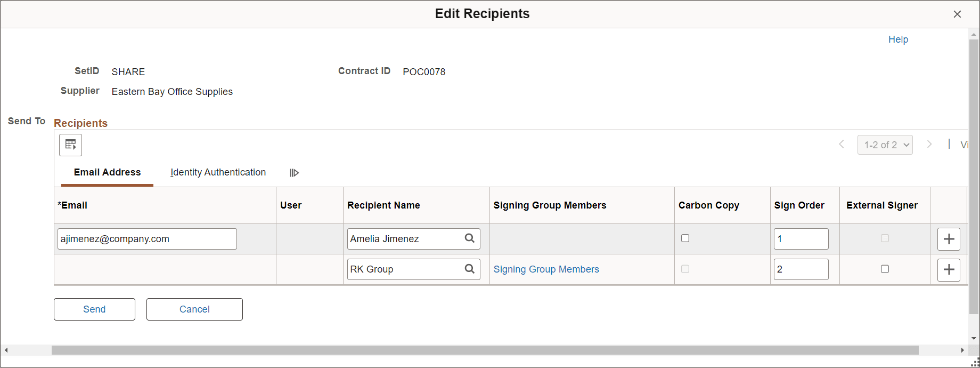Open the lookup for Amelia Jimenez recipient name
This screenshot has height=368, width=980.
pos(469,238)
